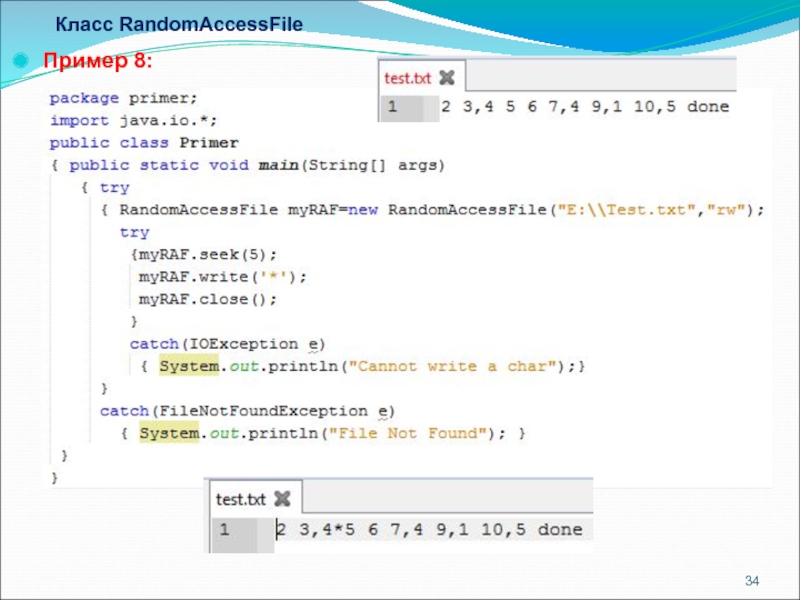Screen dimensions: 800x600
Task: Click the "E:\\Test.txt" string literal
Action: 627,210
